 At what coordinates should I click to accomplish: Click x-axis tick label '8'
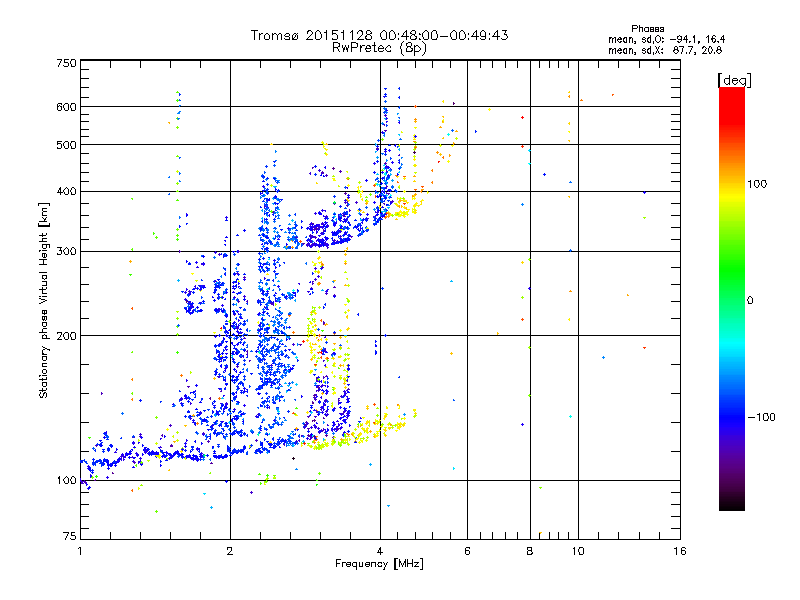[530, 551]
